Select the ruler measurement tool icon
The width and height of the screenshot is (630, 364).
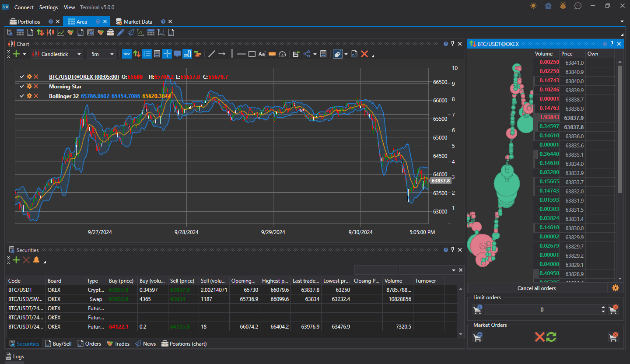[272, 54]
